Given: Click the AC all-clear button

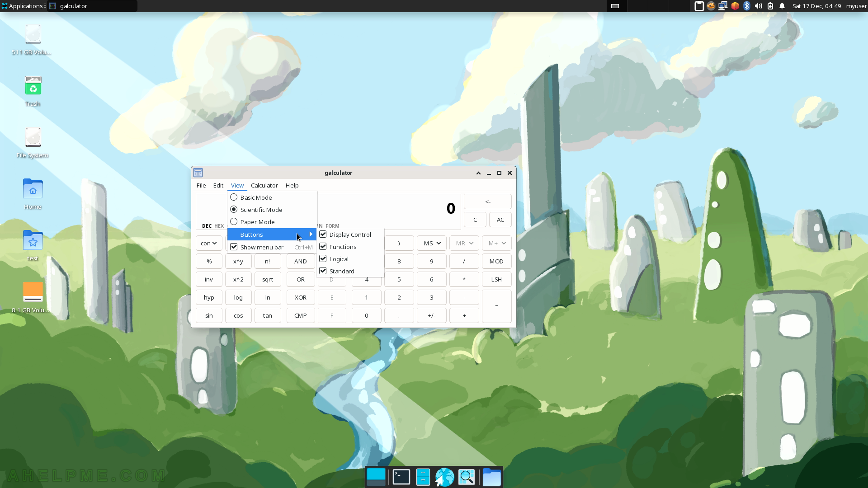Looking at the screenshot, I should (500, 220).
